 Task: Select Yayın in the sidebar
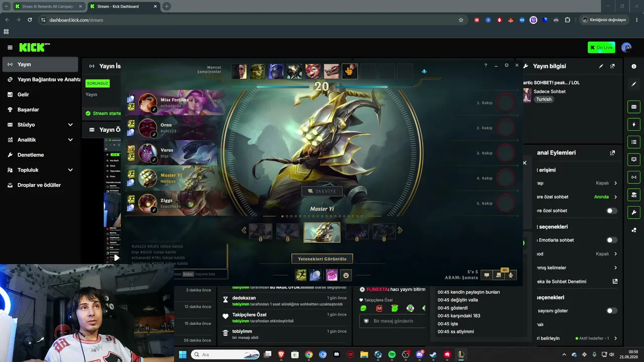coord(40,64)
